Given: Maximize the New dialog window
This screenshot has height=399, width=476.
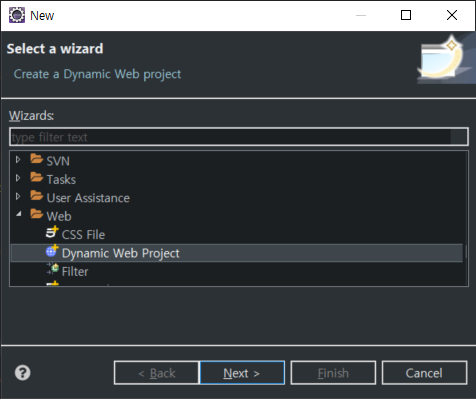Looking at the screenshot, I should [x=406, y=15].
